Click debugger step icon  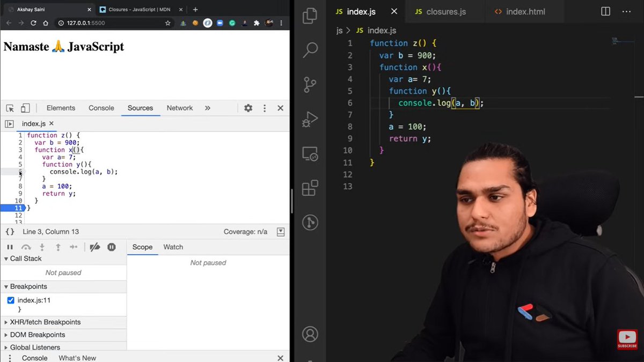click(74, 247)
